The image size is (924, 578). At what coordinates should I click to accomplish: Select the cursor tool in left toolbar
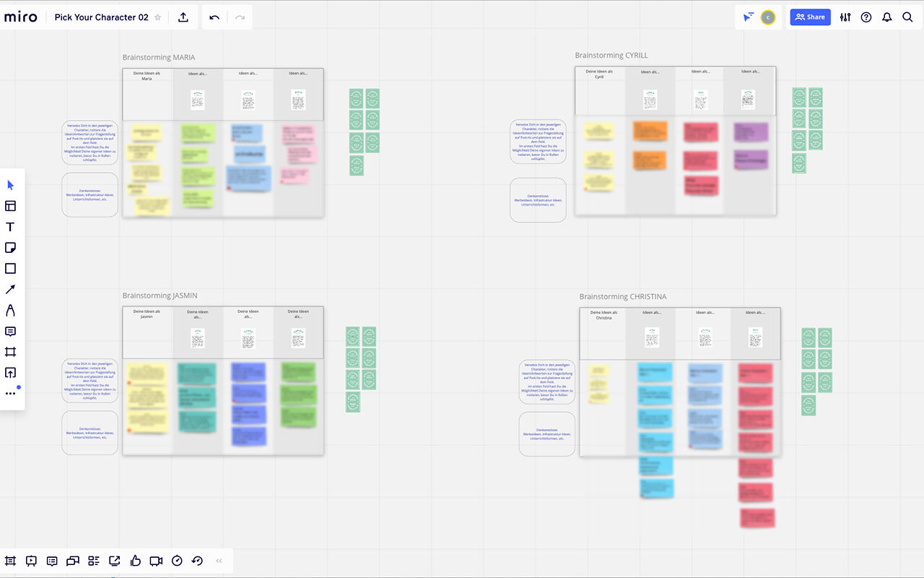tap(11, 186)
